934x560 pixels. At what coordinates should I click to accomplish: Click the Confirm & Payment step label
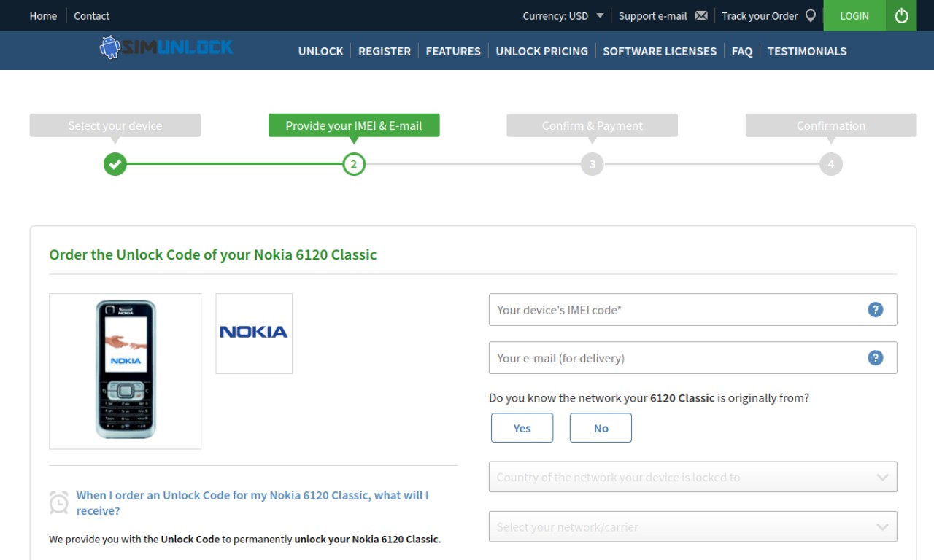tap(593, 125)
